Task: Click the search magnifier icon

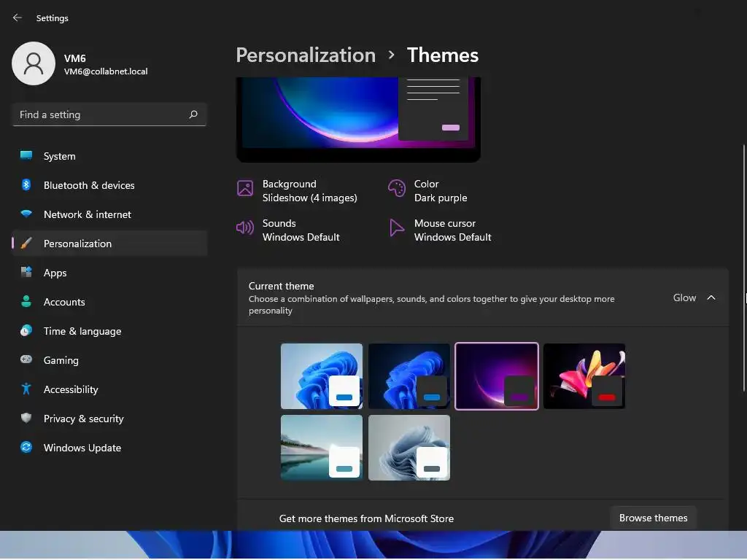Action: pyautogui.click(x=193, y=114)
